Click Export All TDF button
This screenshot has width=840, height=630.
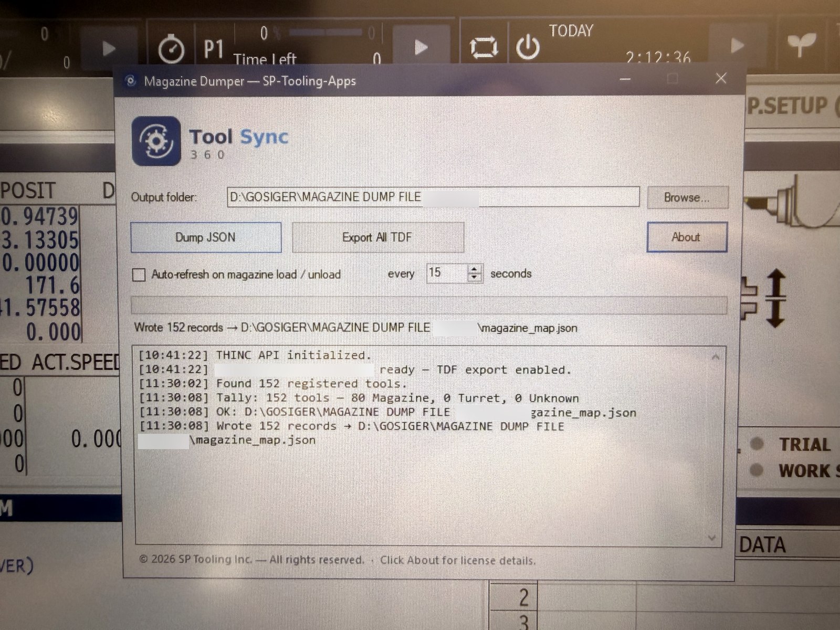tap(377, 237)
